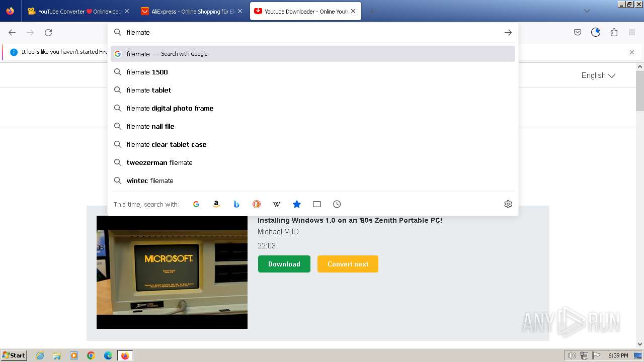644x362 pixels.
Task: Open Firefox View button
Action: 10,11
